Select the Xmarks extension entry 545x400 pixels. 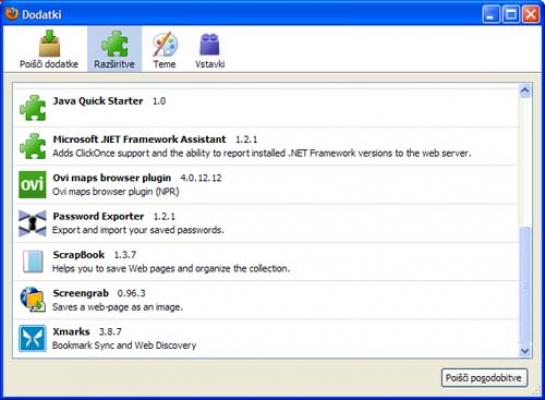click(266, 338)
